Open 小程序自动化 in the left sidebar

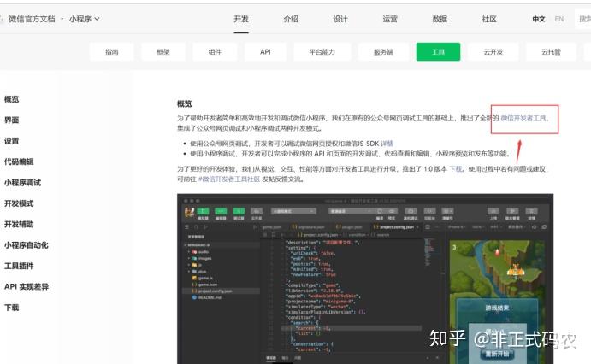26,245
